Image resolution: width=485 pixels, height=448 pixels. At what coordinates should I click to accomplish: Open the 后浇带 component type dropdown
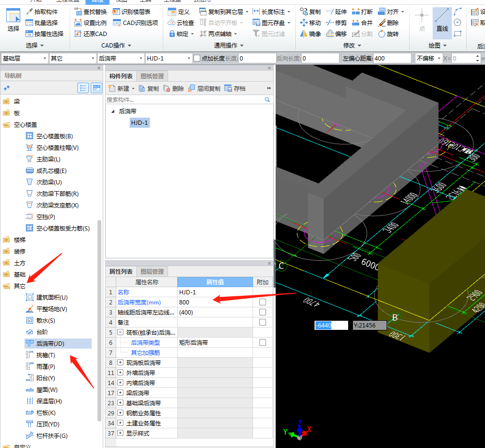pos(121,58)
